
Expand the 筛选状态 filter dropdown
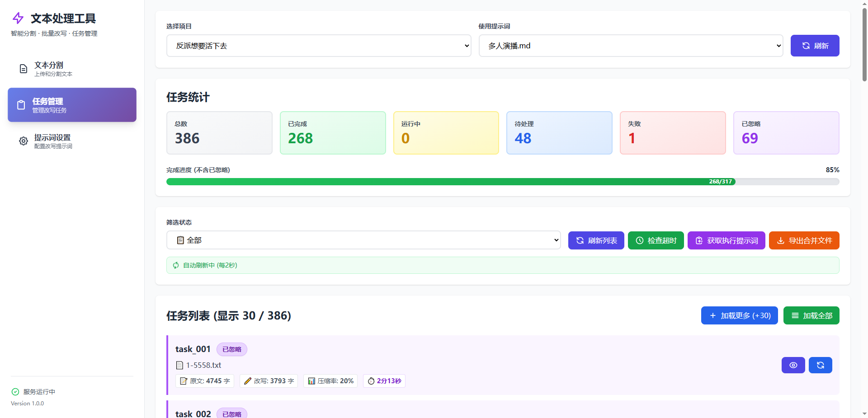(363, 240)
